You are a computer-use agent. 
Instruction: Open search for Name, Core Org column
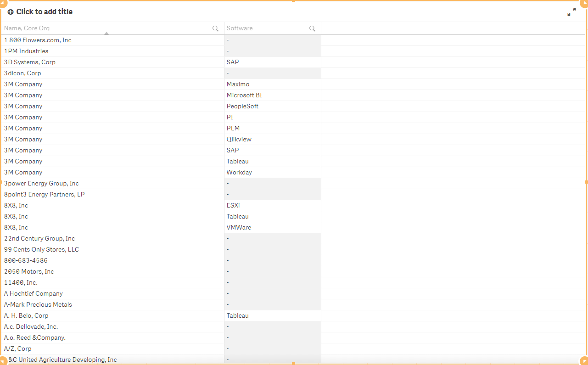215,28
